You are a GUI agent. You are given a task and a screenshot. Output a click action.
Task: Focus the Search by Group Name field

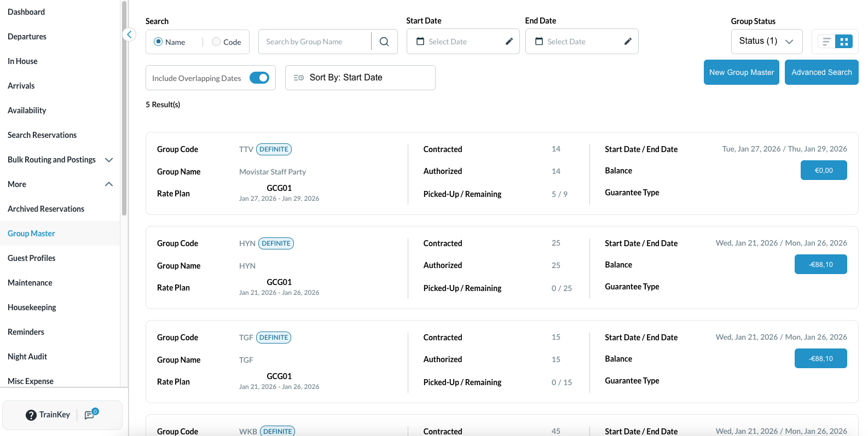pos(315,42)
